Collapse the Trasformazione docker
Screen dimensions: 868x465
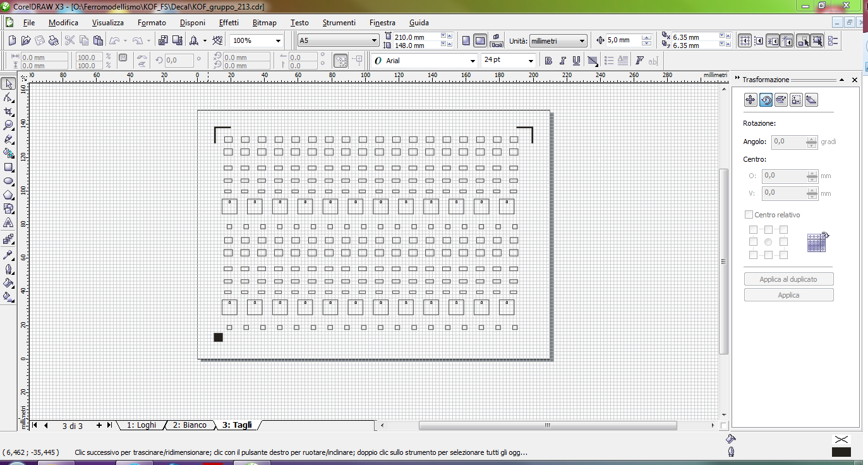point(842,80)
